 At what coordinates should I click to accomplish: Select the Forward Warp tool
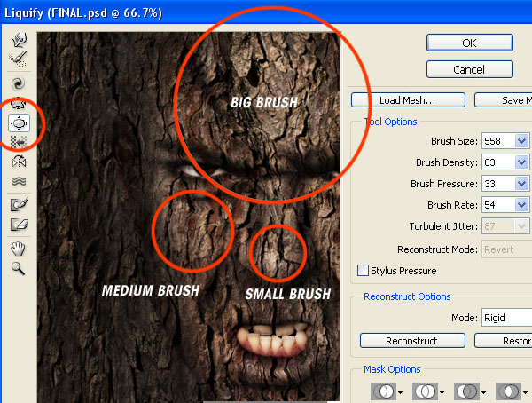point(17,39)
